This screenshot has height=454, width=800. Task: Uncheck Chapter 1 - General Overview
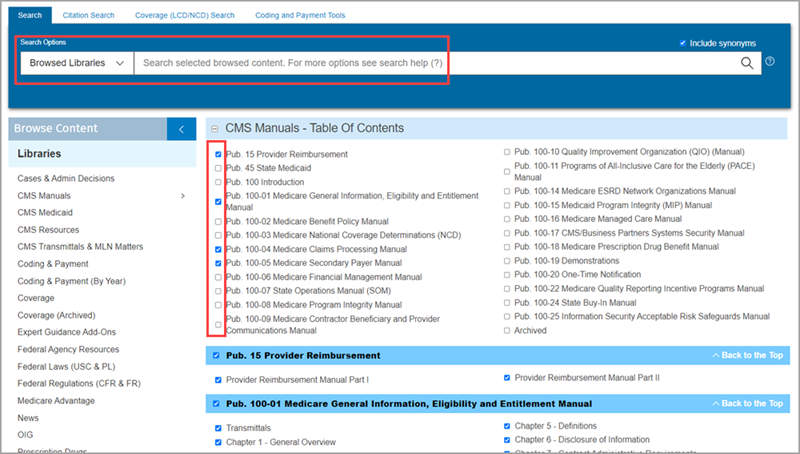[x=218, y=442]
